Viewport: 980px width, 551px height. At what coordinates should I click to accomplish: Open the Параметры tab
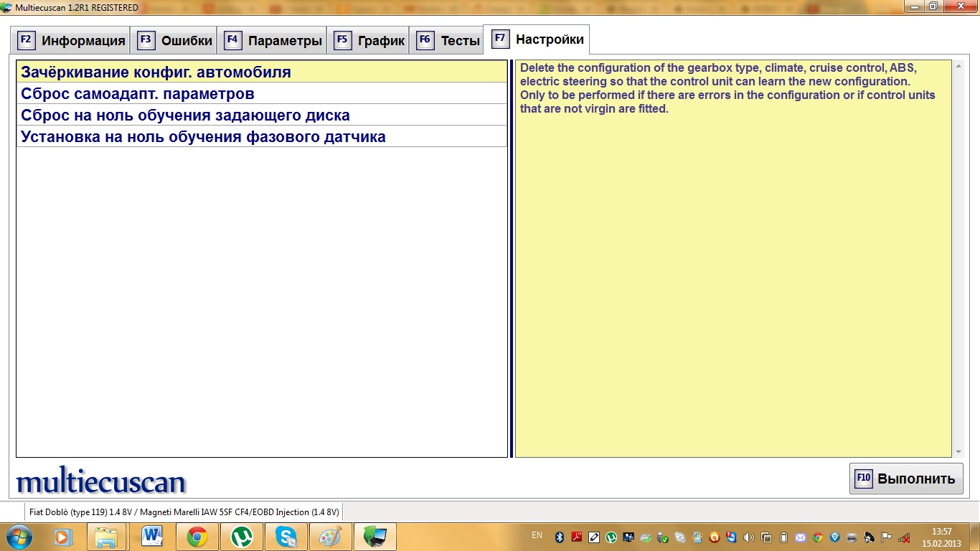(273, 40)
